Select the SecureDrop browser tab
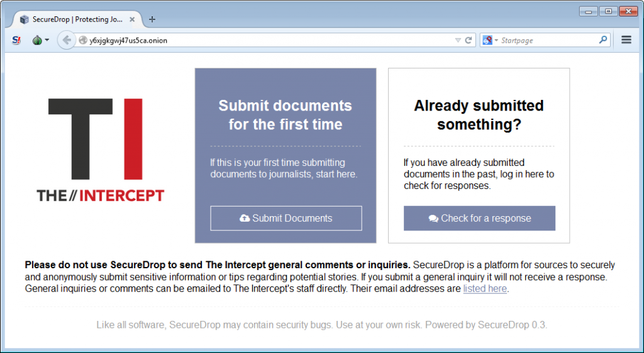This screenshot has width=644, height=353. 77,19
